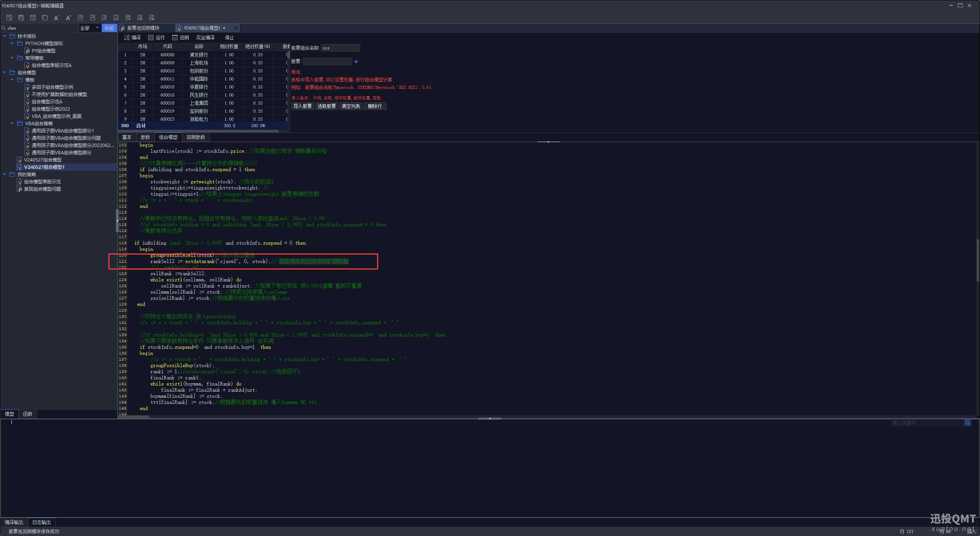Screen dimensions: 980x536
Task: Click the stock table horizontal scrollbar
Action: click(x=198, y=131)
